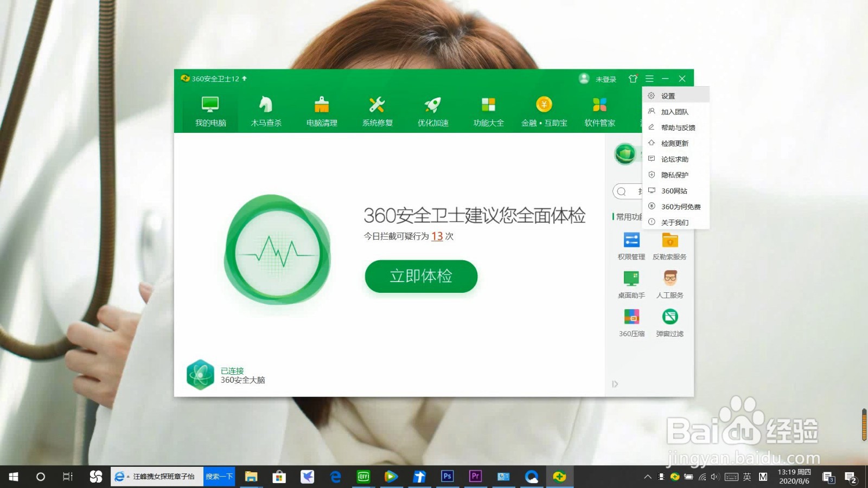Viewport: 868px width, 488px height.
Task: Open Microsoft Store taskbar icon
Action: click(x=279, y=477)
